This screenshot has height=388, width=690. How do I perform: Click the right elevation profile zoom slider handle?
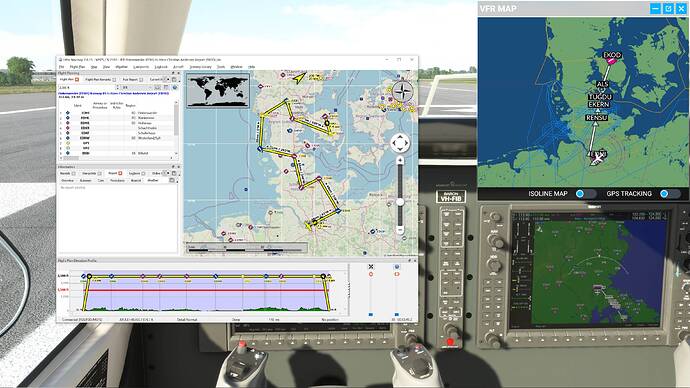pyautogui.click(x=397, y=315)
